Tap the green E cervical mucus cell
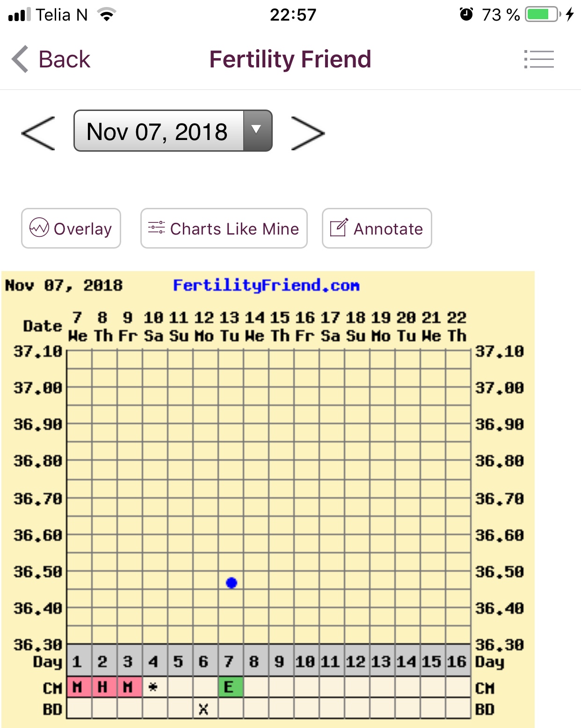 (x=230, y=687)
